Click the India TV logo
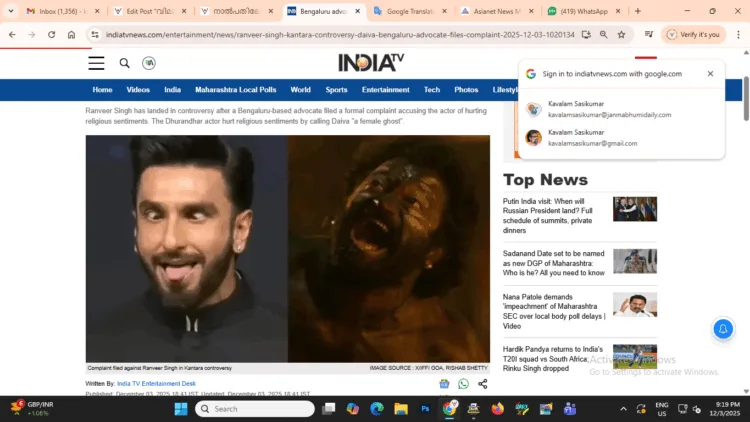This screenshot has height=422, width=750. pyautogui.click(x=371, y=63)
